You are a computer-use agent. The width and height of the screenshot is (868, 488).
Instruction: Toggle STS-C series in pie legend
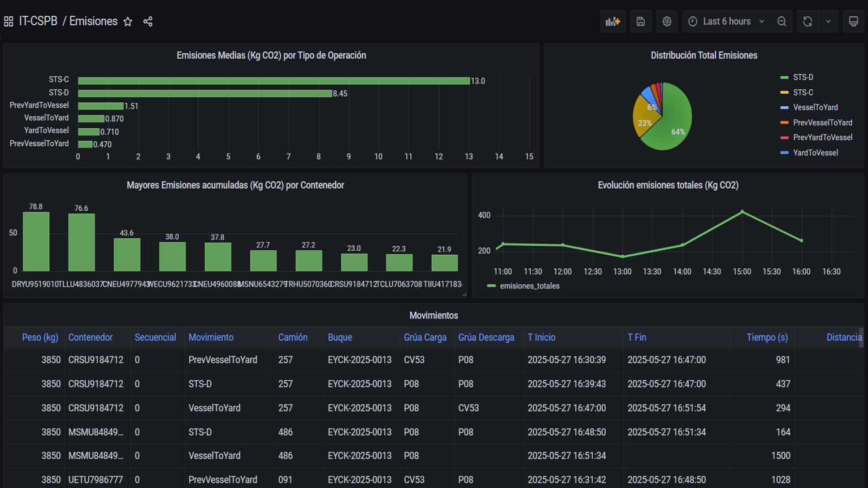803,93
